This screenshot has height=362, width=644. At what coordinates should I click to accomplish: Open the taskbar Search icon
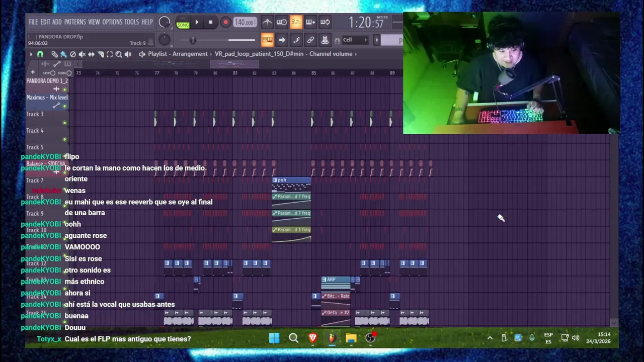point(293,338)
